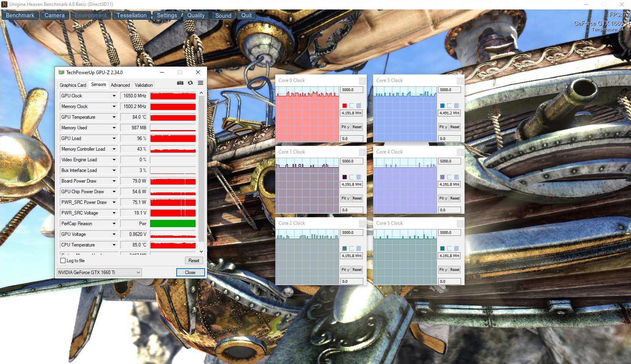Viewport: 631px width, 364px height.
Task: Click the GPU-Z title bar app icon
Action: click(61, 72)
